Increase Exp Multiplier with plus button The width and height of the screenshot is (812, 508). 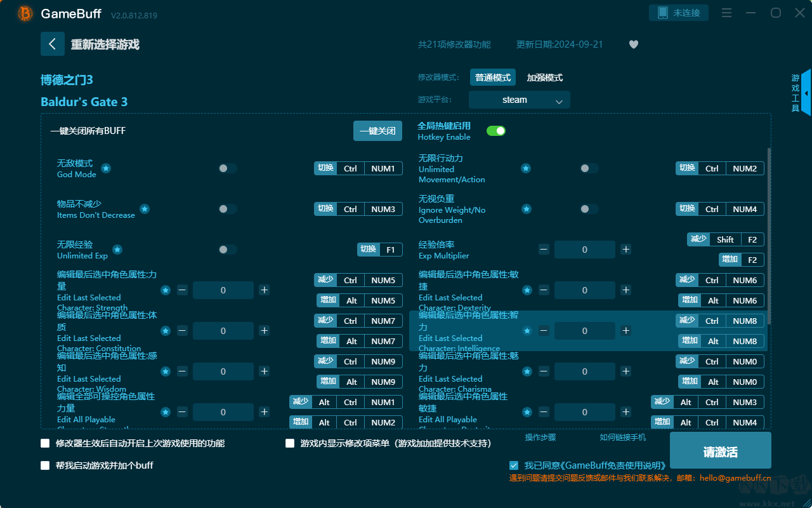(626, 250)
